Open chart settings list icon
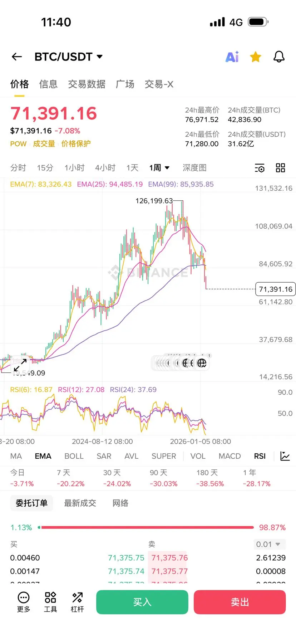The width and height of the screenshot is (296, 644). pyautogui.click(x=260, y=168)
